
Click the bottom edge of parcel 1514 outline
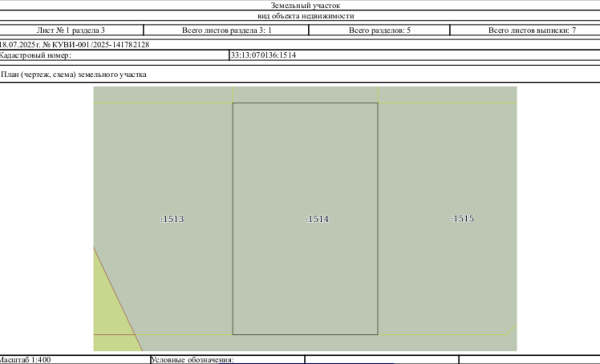pyautogui.click(x=305, y=335)
